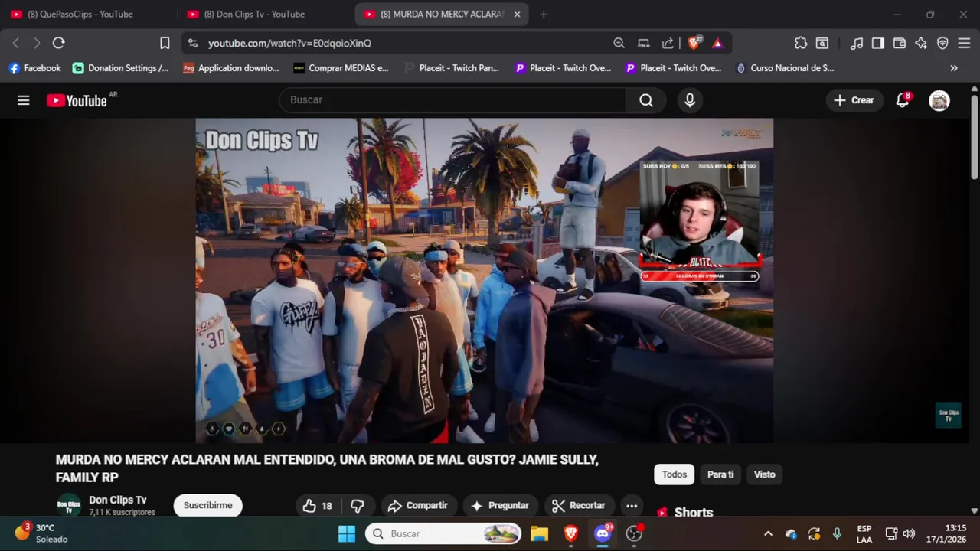Open the Brave Wallet icon
Viewport: 980px width, 551px height.
tap(900, 43)
